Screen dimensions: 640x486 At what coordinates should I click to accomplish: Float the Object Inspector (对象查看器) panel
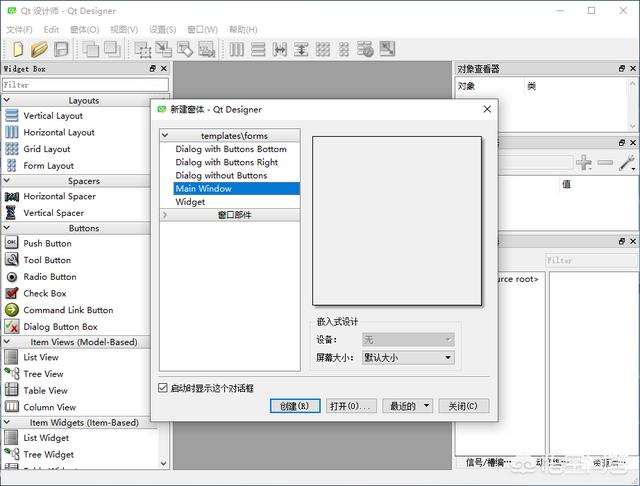622,69
